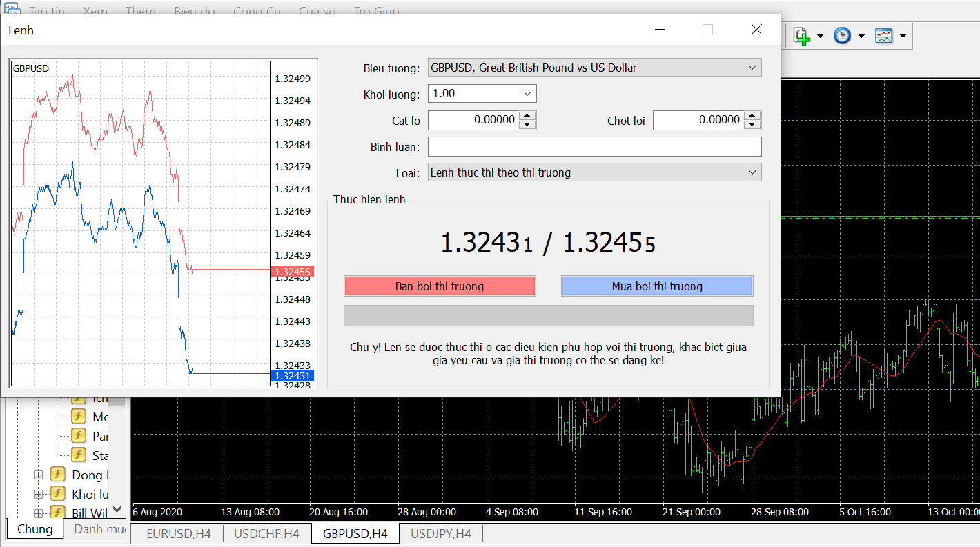Click 'Ban boi thi truong' sell button

click(440, 286)
